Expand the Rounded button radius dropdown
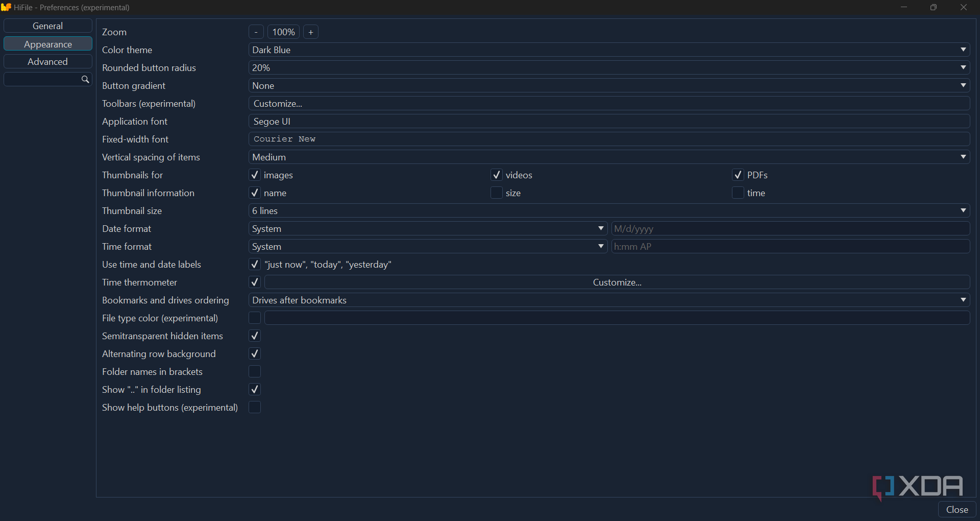Screen dimensions: 980x521 coord(609,68)
